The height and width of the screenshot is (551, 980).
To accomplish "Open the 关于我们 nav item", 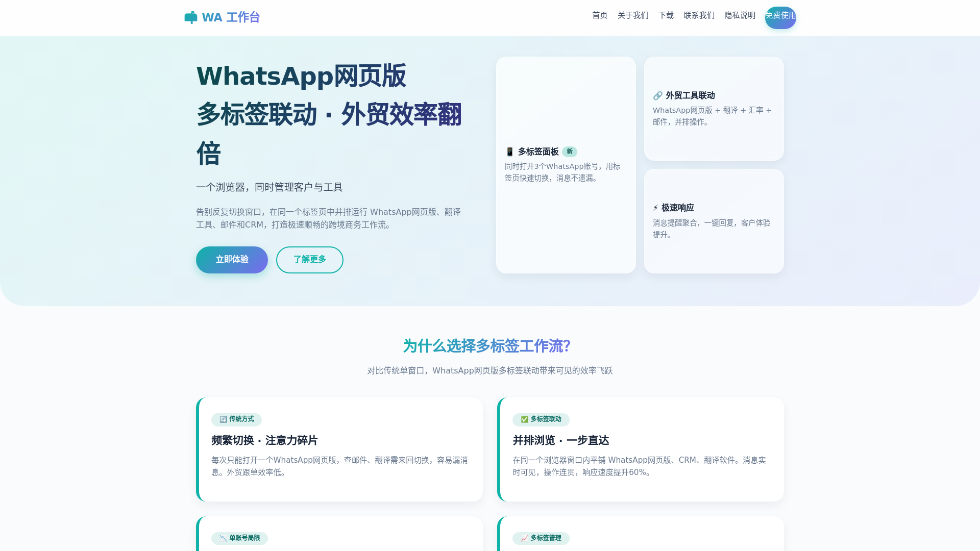I will coord(633,15).
